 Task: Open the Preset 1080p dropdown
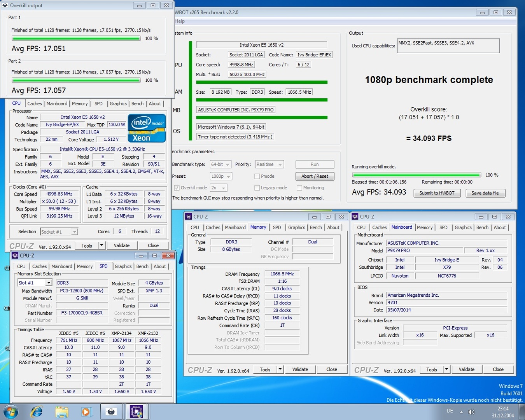[221, 177]
